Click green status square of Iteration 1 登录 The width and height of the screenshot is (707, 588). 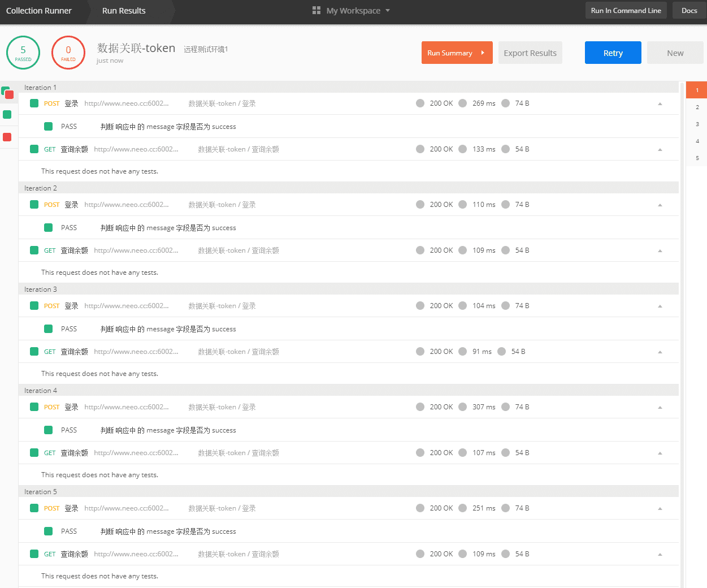(x=34, y=103)
